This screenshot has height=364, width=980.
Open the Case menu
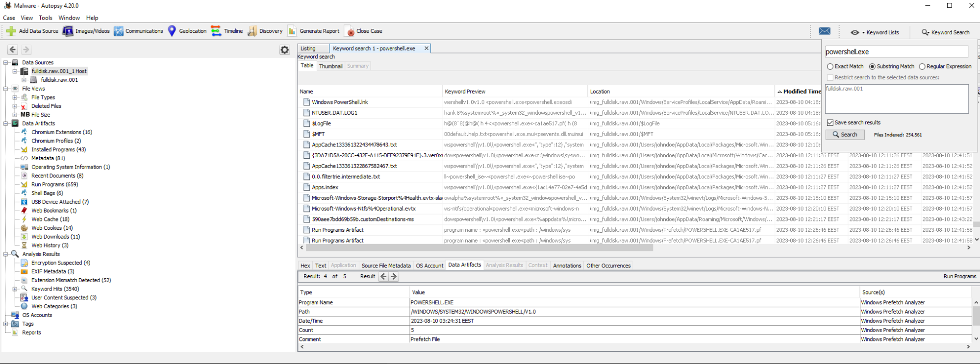[x=9, y=18]
